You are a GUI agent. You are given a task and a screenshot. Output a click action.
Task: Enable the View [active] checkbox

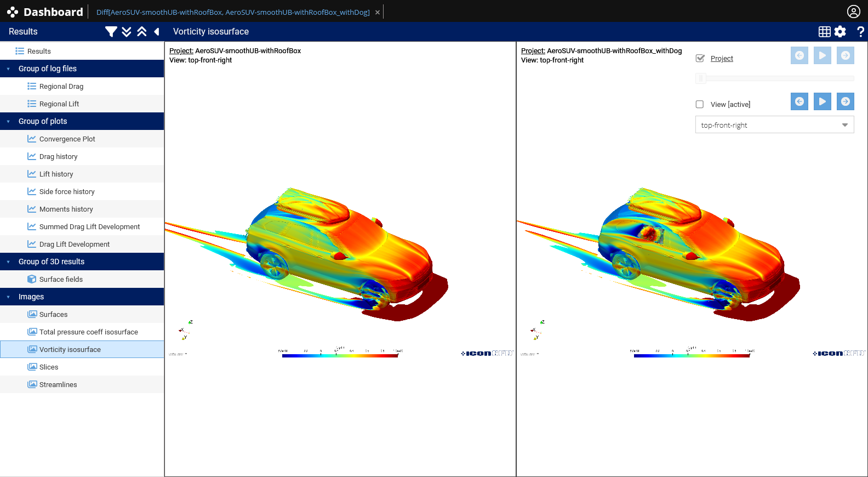click(x=700, y=104)
